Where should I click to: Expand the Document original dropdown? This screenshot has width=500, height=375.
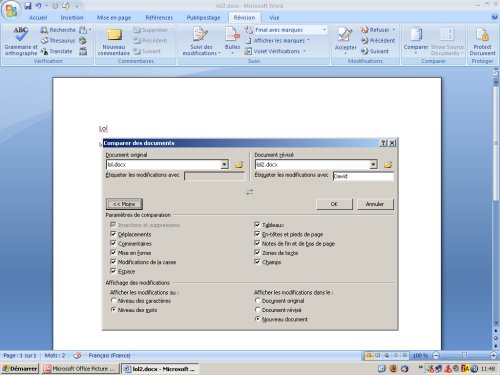pos(224,164)
